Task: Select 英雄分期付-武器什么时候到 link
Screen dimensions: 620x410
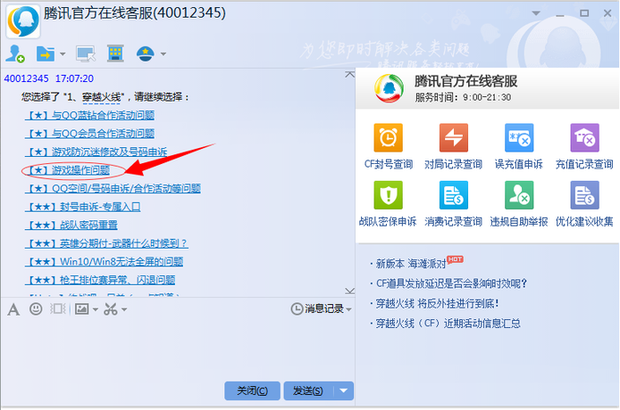Action: 107,243
